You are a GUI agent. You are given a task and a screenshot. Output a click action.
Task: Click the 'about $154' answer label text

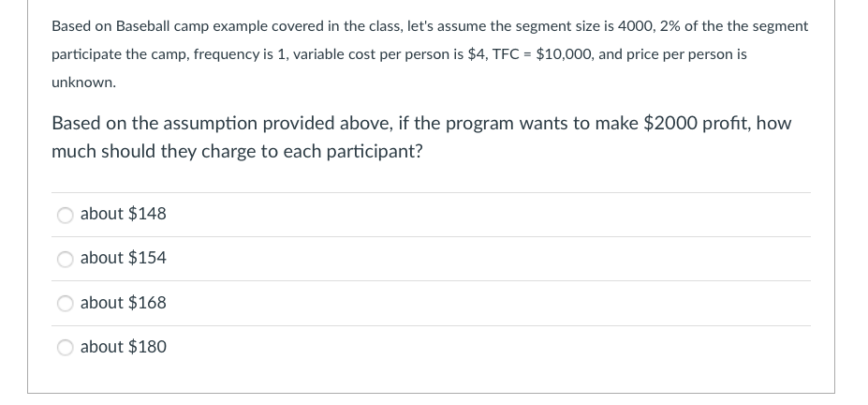pos(123,258)
